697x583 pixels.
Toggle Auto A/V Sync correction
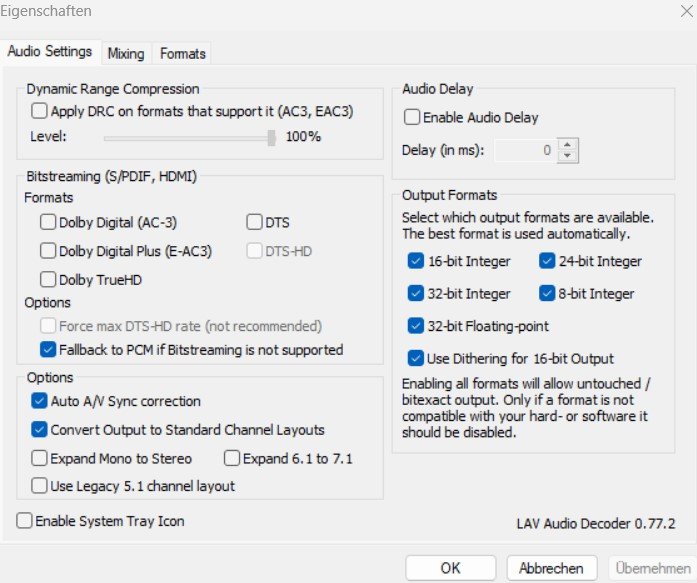(x=40, y=402)
